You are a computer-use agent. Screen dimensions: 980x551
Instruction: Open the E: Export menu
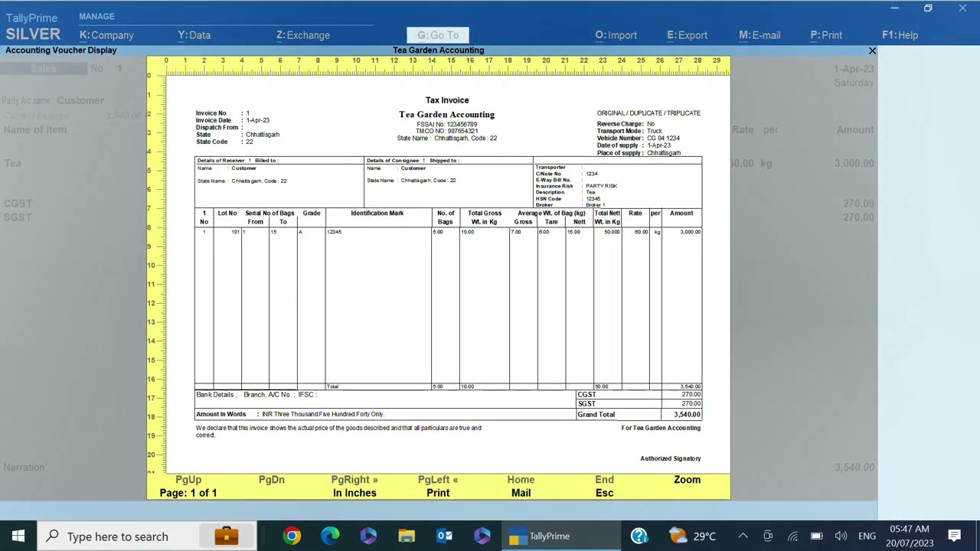tap(687, 35)
